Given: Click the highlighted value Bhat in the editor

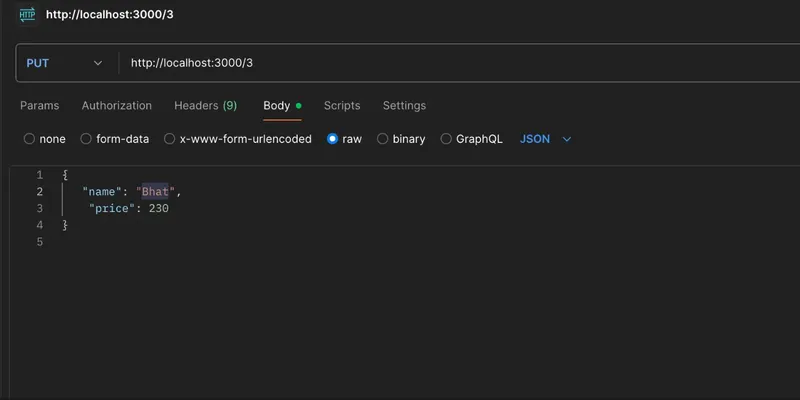Looking at the screenshot, I should [155, 192].
